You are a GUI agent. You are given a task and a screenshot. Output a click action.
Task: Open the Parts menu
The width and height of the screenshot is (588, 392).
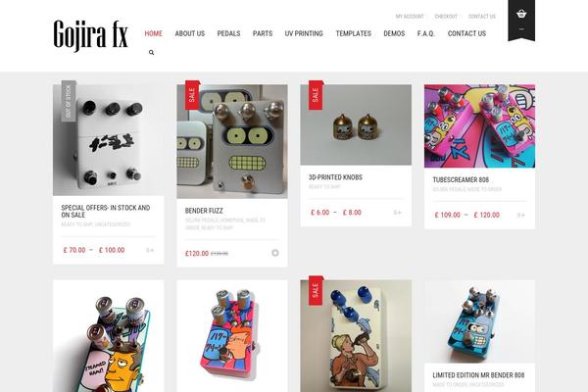[x=263, y=33]
